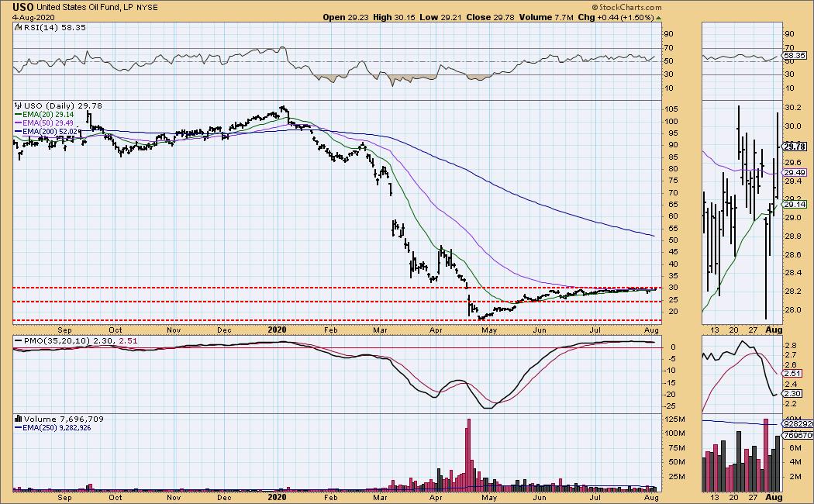Click the 7696709 volume value tag
Screen dimensions: 814x504
pos(799,436)
